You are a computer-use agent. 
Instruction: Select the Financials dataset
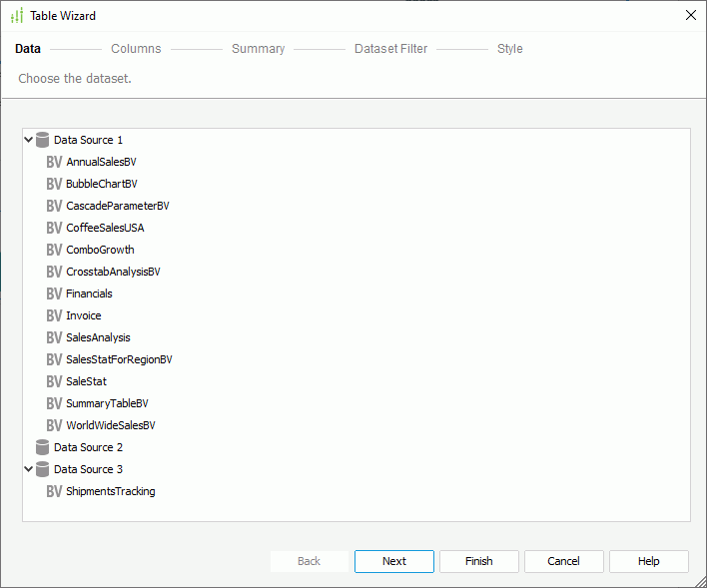tap(89, 294)
